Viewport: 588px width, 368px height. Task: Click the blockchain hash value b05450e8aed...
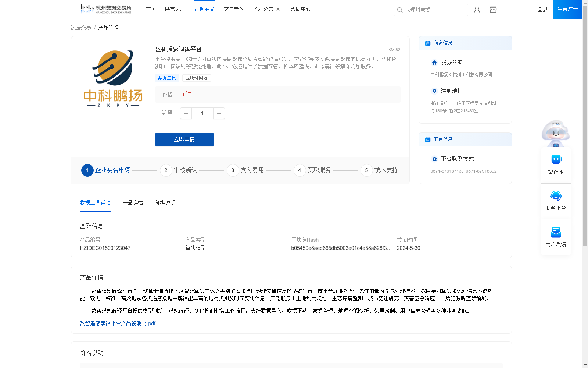[x=341, y=248]
